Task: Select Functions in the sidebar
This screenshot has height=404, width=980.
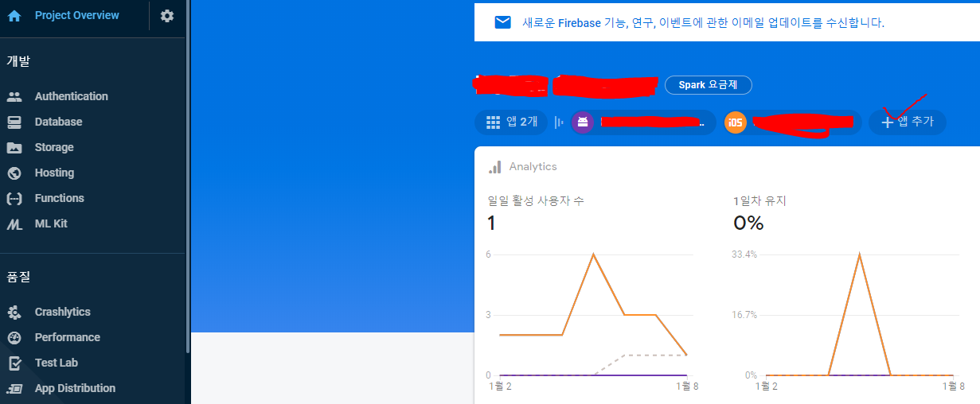Action: (x=59, y=198)
